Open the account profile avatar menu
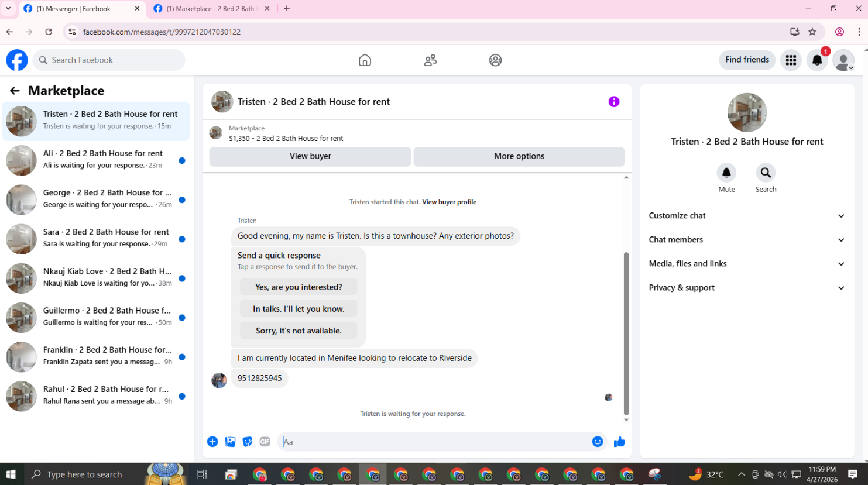The height and width of the screenshot is (485, 868). point(843,60)
